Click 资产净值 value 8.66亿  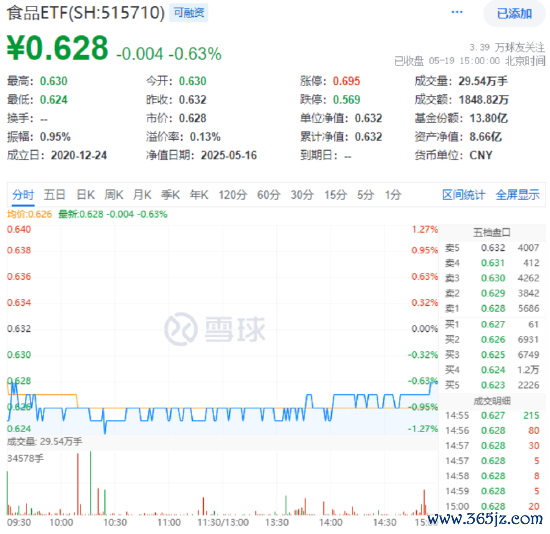486,137
